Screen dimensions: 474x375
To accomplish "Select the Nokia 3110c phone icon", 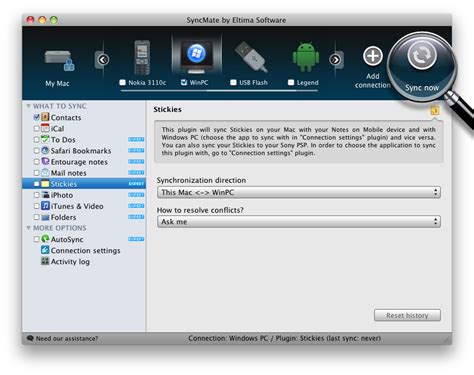I will pos(142,57).
